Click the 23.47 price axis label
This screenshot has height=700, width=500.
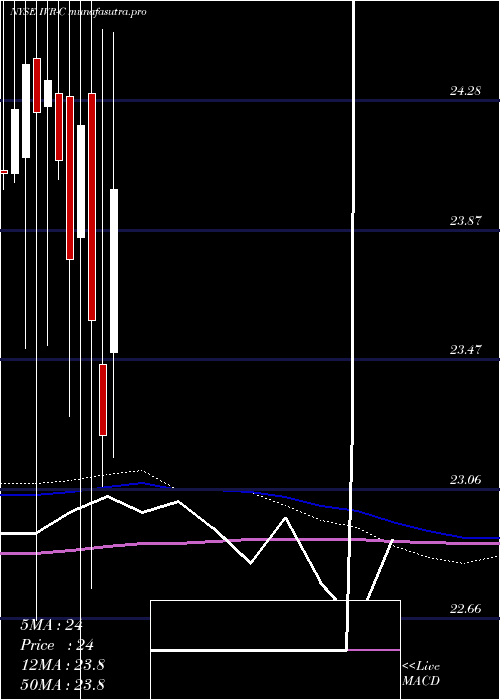(x=465, y=350)
